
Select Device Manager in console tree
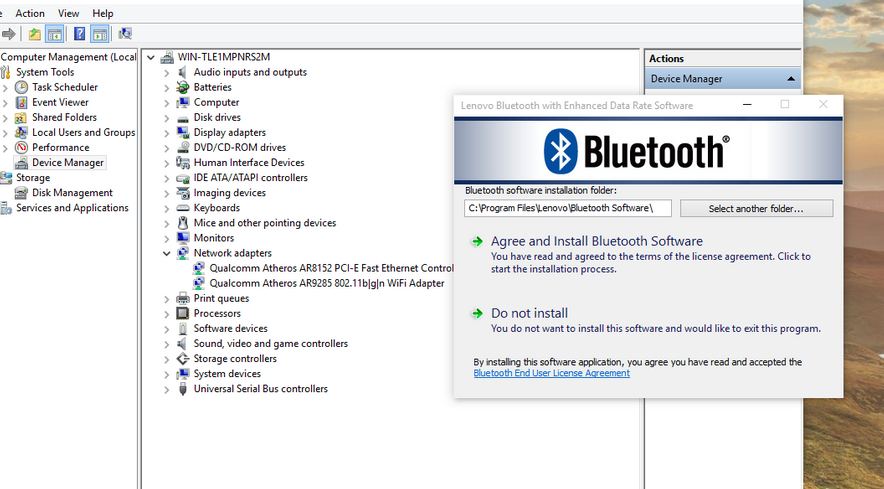point(68,162)
